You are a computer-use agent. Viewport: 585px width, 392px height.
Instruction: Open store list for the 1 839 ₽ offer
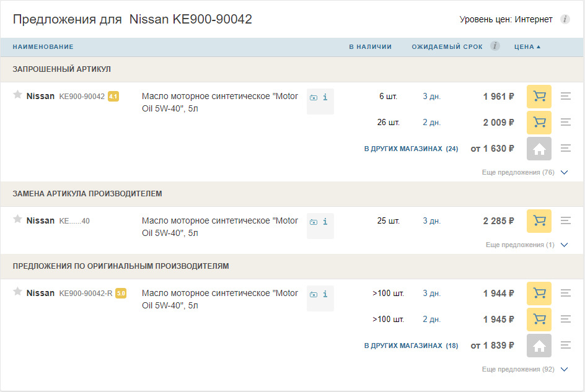click(539, 346)
